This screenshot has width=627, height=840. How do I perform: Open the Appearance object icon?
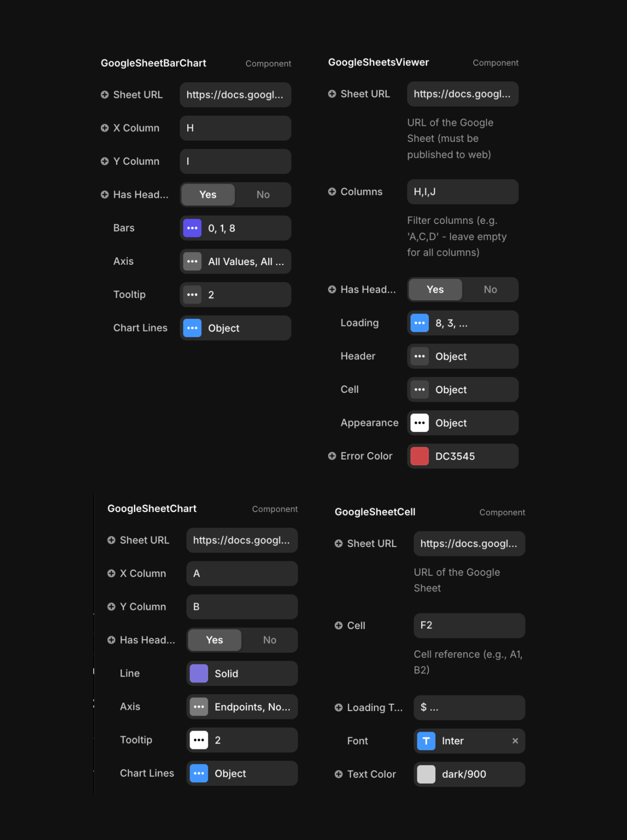(420, 423)
